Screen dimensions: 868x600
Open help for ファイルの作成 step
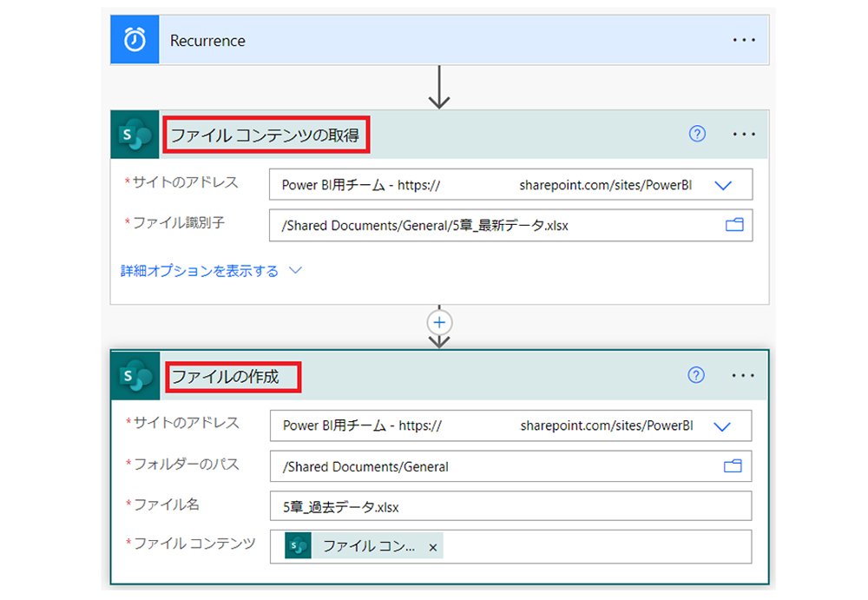tap(696, 375)
